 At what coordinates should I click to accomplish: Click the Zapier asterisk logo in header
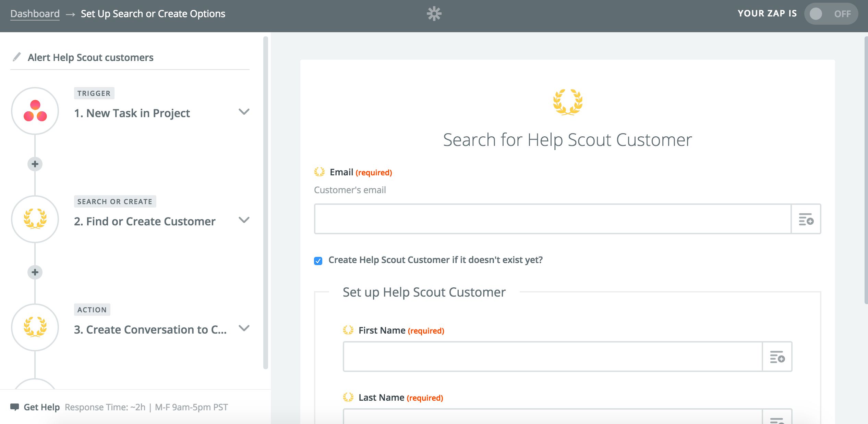click(434, 14)
